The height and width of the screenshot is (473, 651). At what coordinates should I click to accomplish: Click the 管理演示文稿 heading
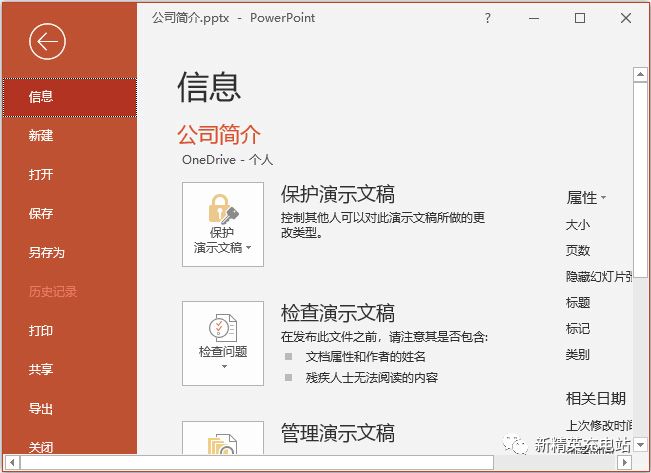[338, 433]
